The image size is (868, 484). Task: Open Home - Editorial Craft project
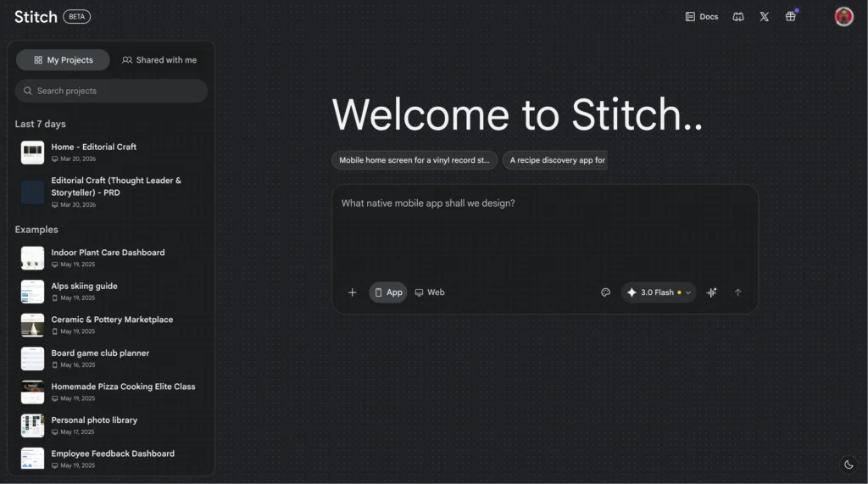pyautogui.click(x=111, y=153)
